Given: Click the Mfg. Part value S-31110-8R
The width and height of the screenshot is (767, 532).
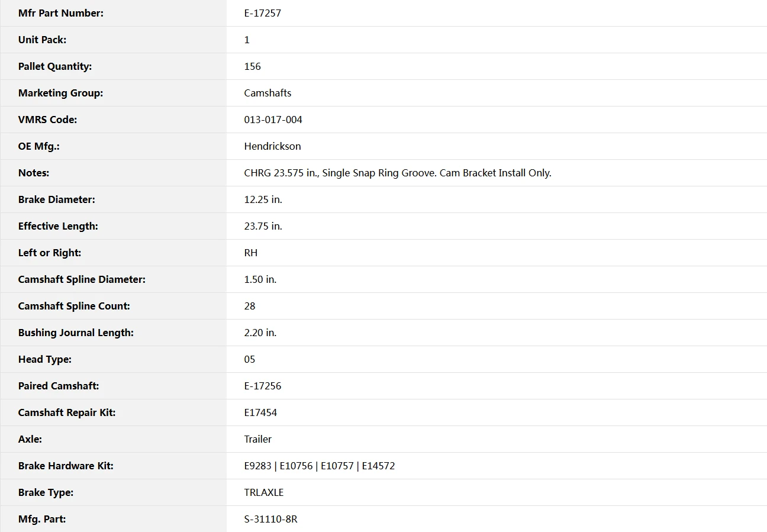Looking at the screenshot, I should (x=270, y=519).
